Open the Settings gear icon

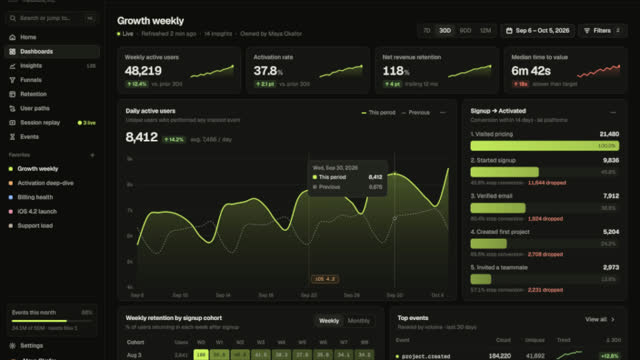point(12,346)
